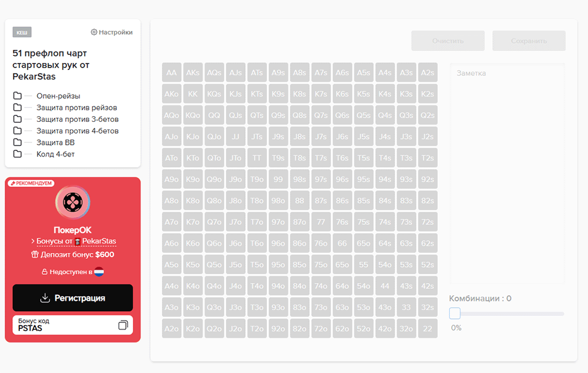Click the folder icon beside Опен-рейзы

[18, 96]
